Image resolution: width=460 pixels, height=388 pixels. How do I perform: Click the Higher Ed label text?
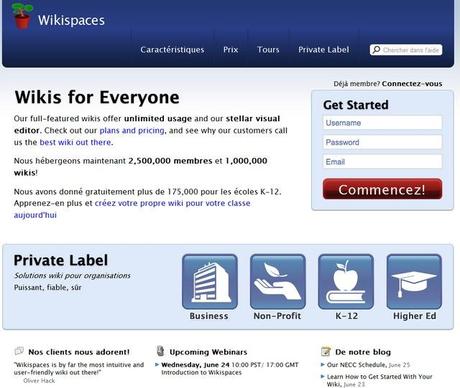415,316
